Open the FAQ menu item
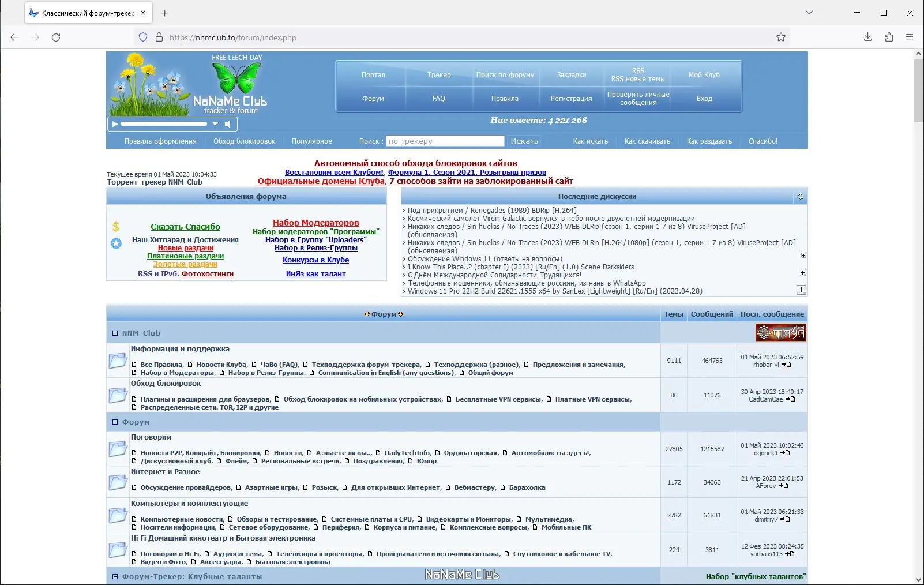The image size is (924, 585). [439, 99]
